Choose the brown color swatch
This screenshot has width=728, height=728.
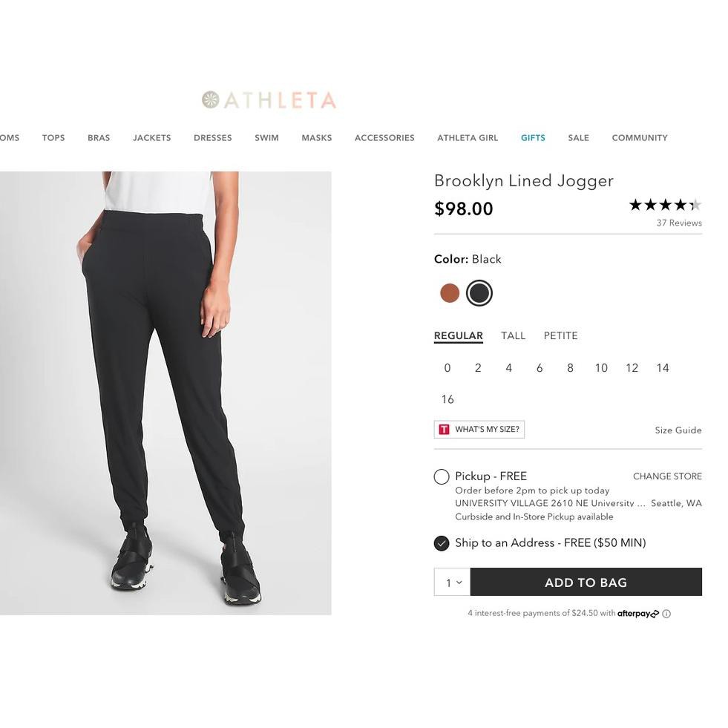(x=450, y=293)
